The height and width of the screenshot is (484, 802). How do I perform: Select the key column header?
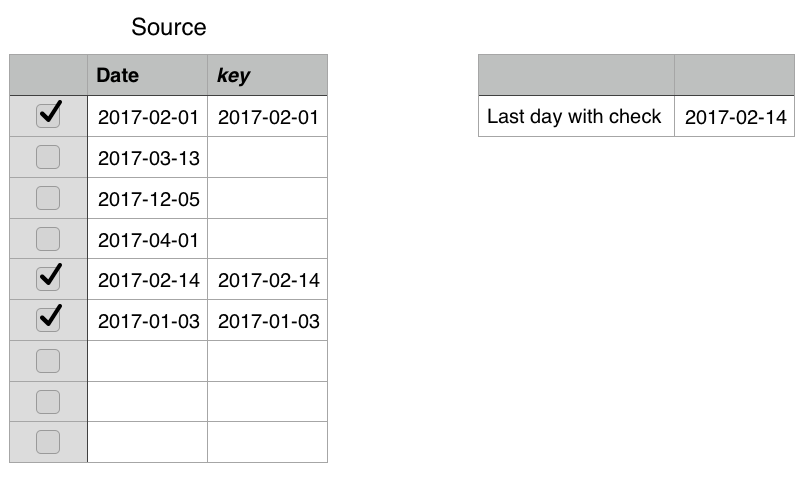click(x=267, y=75)
